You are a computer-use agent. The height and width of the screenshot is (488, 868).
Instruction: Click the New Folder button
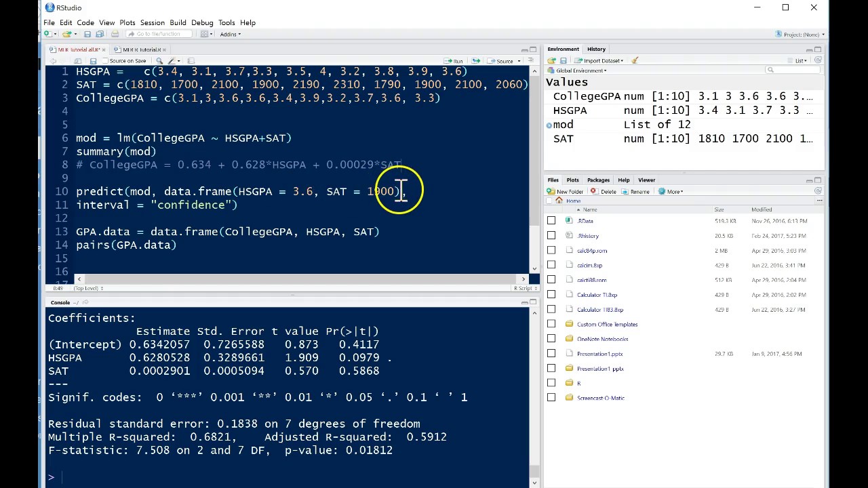tap(565, 191)
